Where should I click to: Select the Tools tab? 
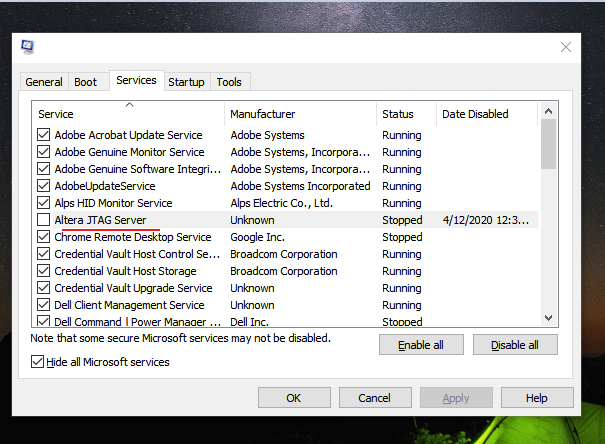tap(229, 82)
